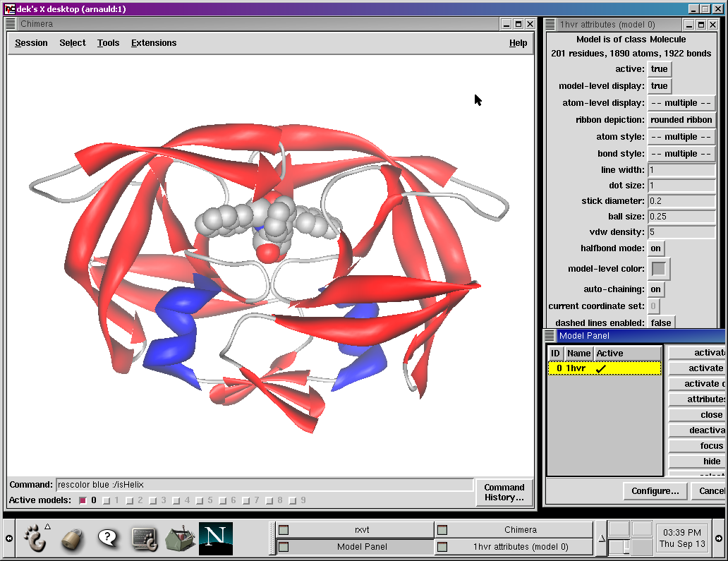Viewport: 728px width, 561px height.
Task: Click the padlock lock-screen icon in panel
Action: pyautogui.click(x=73, y=538)
